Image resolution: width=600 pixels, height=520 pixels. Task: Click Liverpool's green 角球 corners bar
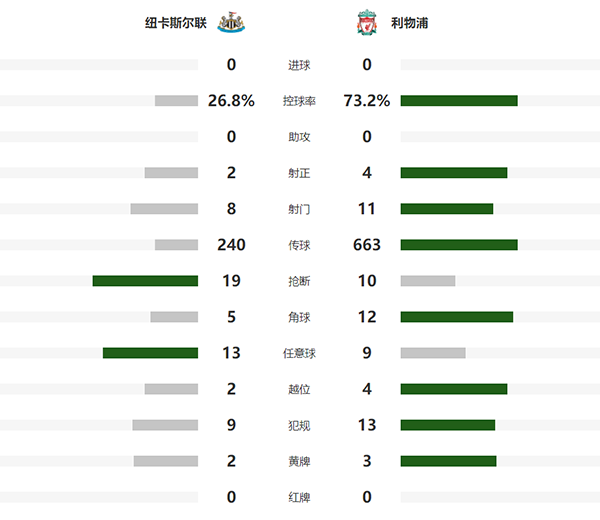coord(457,317)
